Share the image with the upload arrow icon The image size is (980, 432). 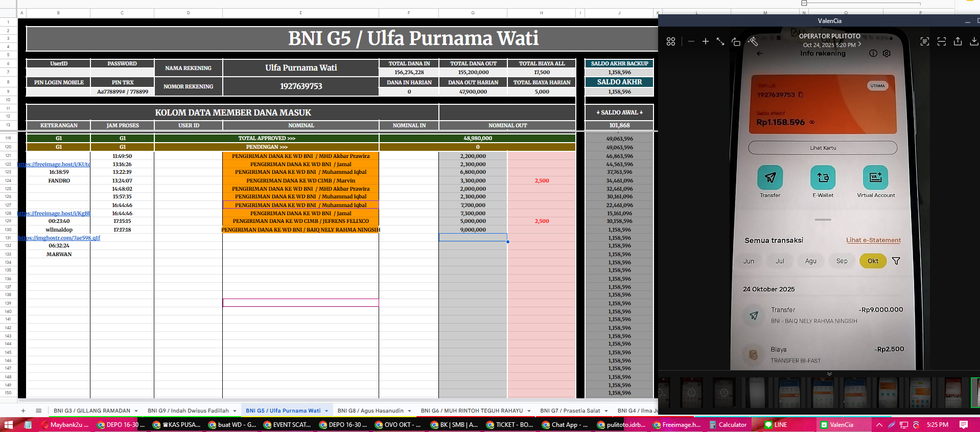(958, 41)
